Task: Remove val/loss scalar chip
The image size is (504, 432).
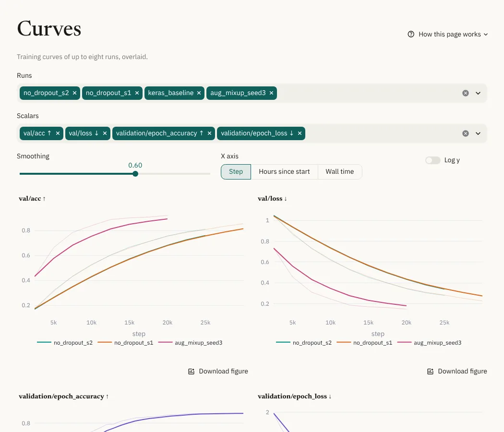Action: click(105, 133)
